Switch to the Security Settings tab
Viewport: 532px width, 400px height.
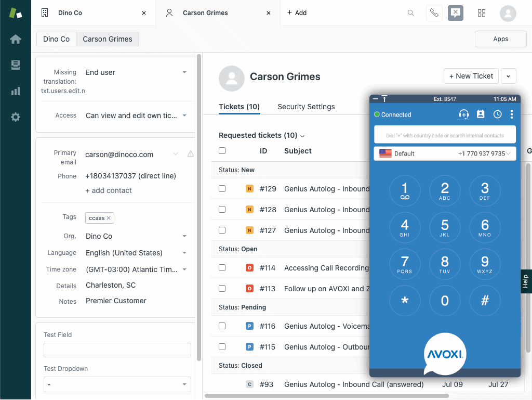tap(306, 107)
